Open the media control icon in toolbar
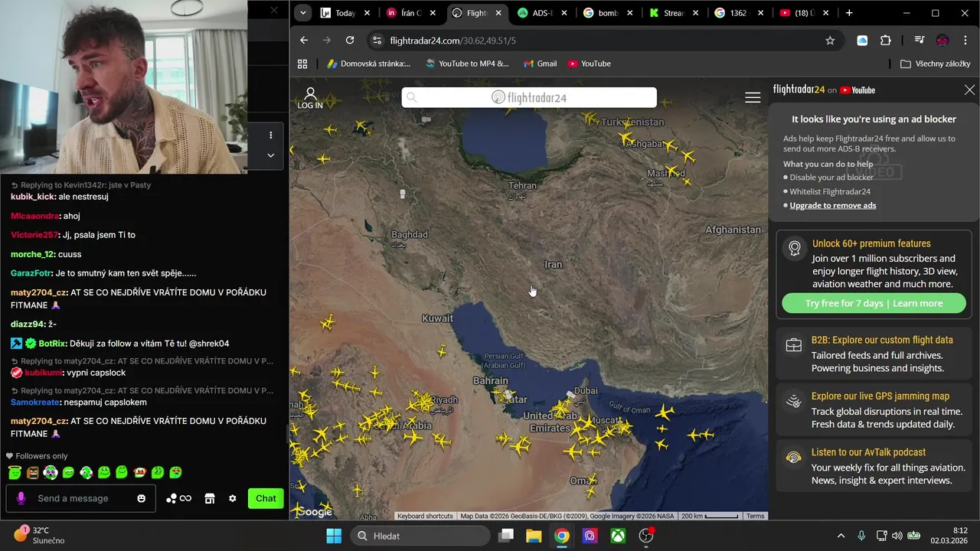The height and width of the screenshot is (551, 980). click(920, 41)
